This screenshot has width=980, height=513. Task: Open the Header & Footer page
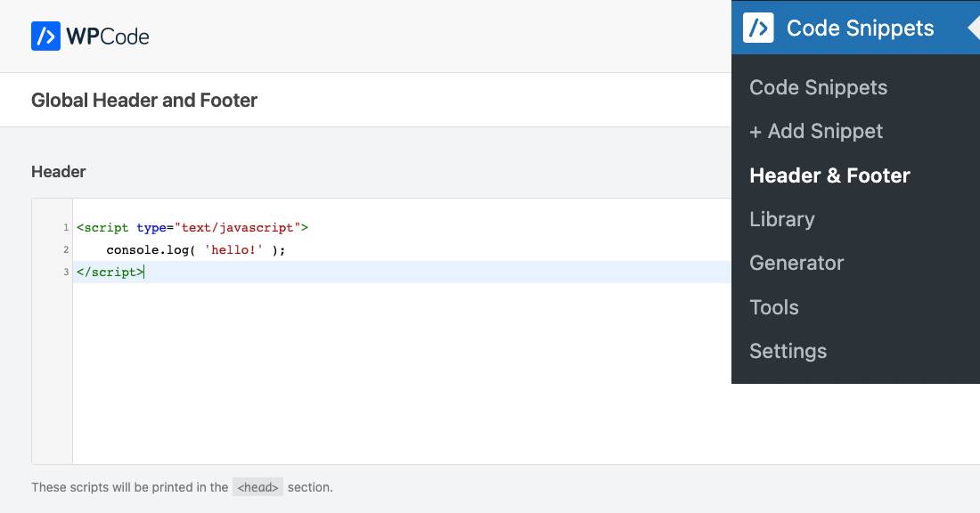tap(829, 175)
